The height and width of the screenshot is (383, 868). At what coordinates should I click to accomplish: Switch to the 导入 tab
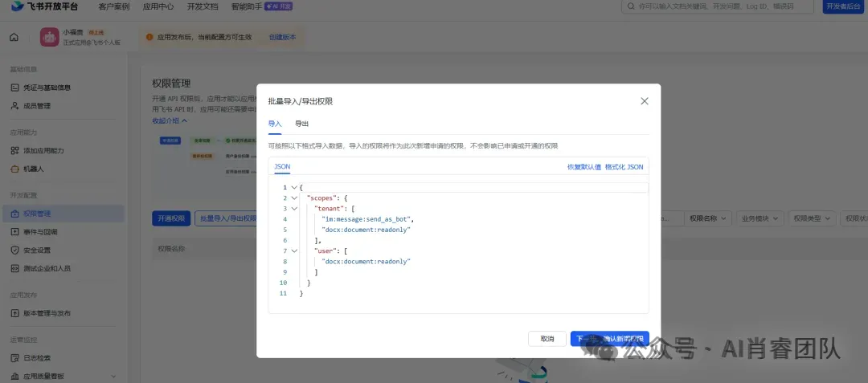(275, 124)
